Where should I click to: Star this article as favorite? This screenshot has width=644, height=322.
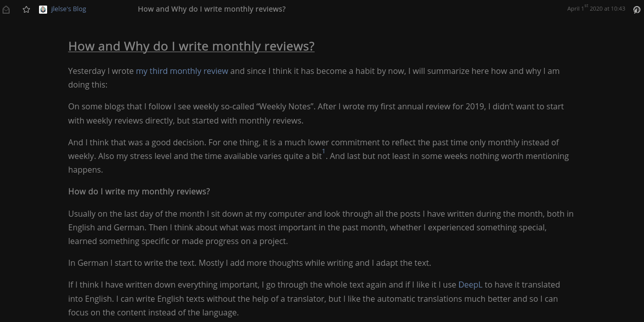[x=26, y=9]
